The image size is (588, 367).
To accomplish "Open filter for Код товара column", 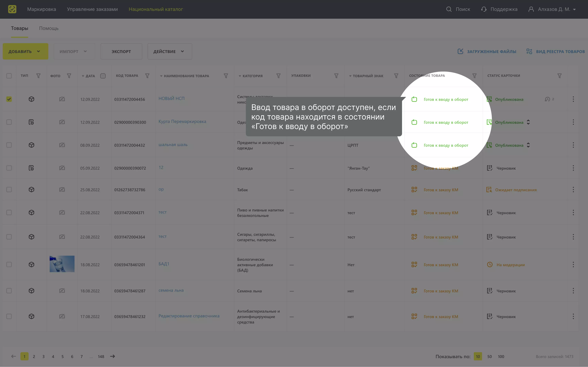I will tap(147, 76).
